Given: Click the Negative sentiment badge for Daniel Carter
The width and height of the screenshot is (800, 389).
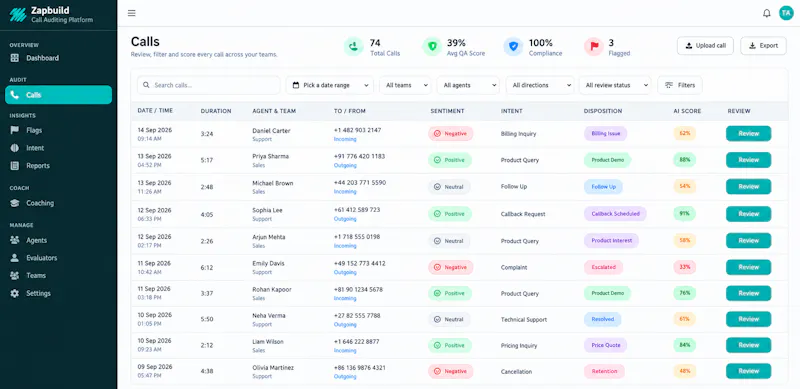Looking at the screenshot, I should pos(451,134).
